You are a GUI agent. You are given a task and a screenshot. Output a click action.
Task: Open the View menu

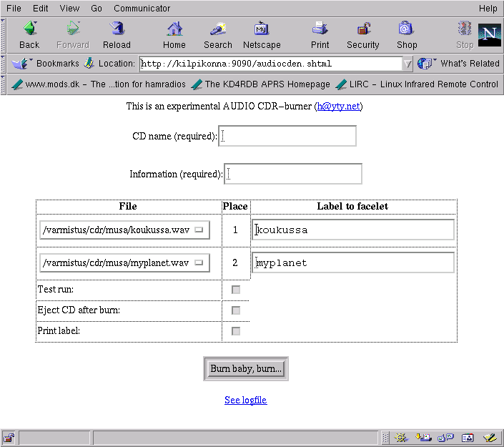[69, 9]
